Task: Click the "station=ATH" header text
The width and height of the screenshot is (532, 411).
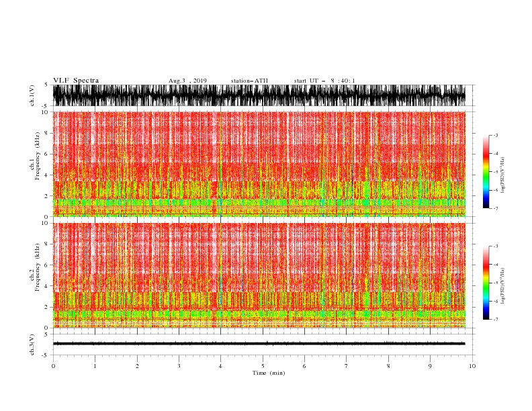Action: (249, 81)
